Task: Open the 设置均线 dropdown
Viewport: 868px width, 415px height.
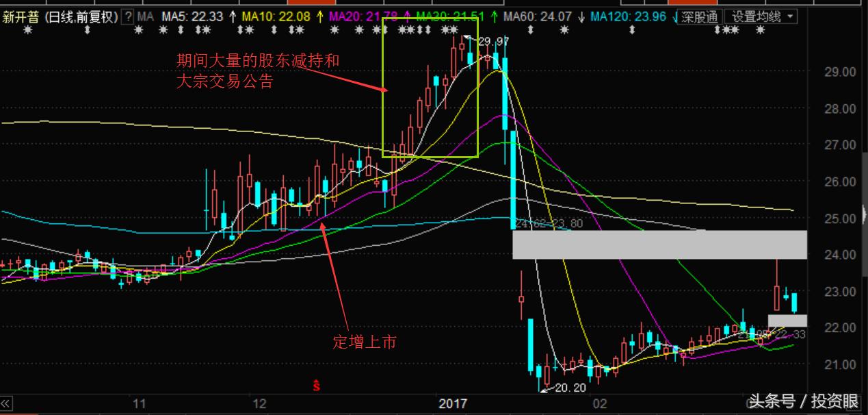Action: pos(760,16)
